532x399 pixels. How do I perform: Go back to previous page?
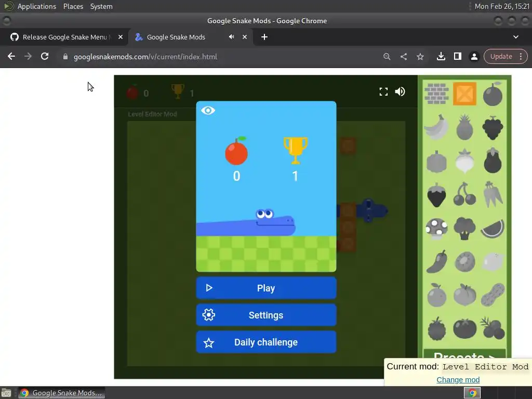11,56
